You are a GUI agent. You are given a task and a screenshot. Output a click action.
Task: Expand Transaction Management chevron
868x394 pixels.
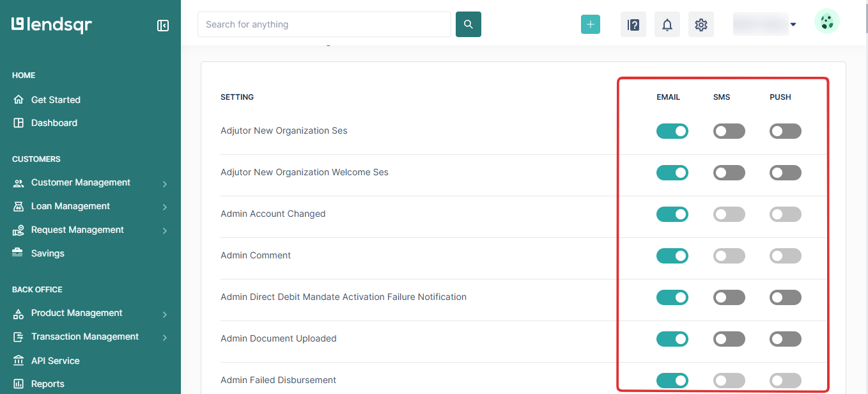165,338
